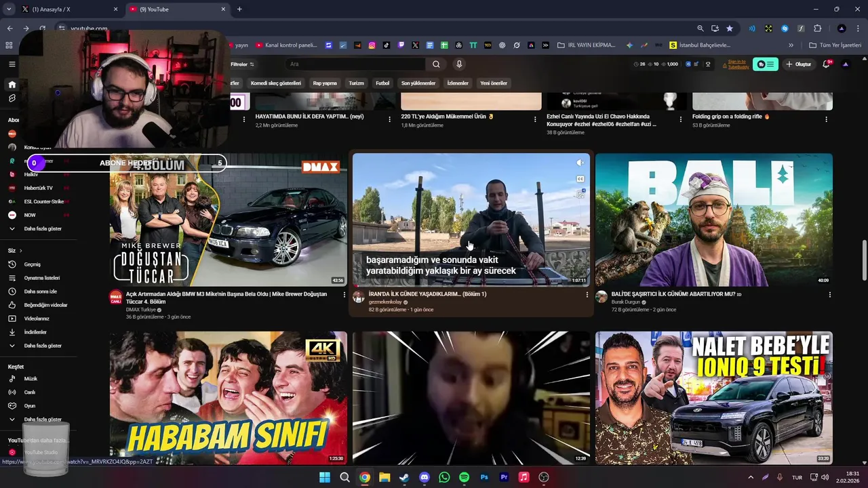Open the Burak Durgun channel link
This screenshot has height=488, width=868.
[x=627, y=302]
